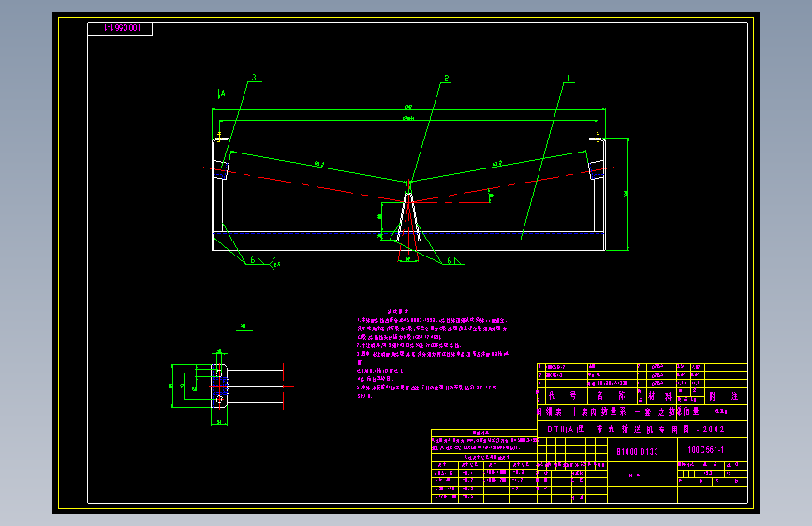812x526 pixels.
Task: Select the magenta technical requirements text block
Action: click(x=433, y=354)
